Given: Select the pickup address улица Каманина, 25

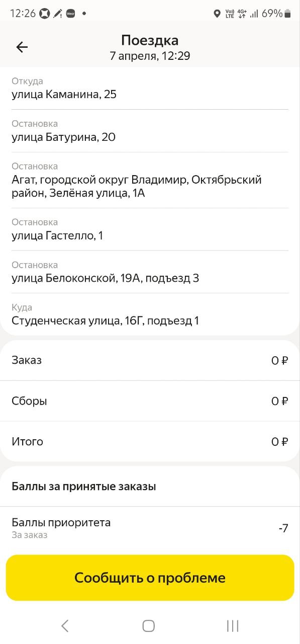Looking at the screenshot, I should click(150, 88).
